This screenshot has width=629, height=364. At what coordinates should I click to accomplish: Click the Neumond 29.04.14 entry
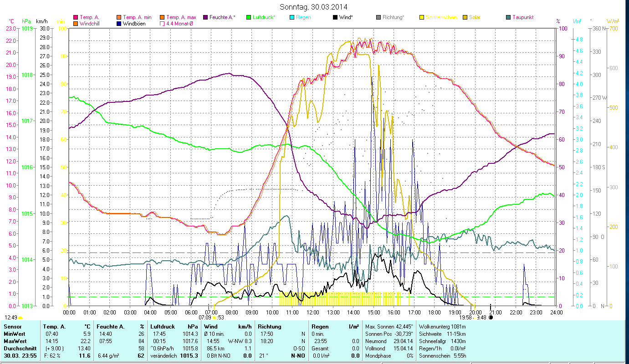coord(389,341)
